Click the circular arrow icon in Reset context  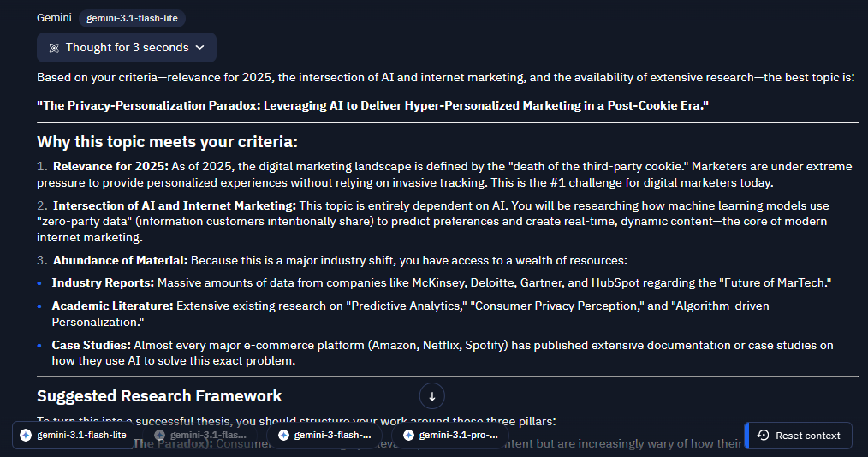pos(763,436)
